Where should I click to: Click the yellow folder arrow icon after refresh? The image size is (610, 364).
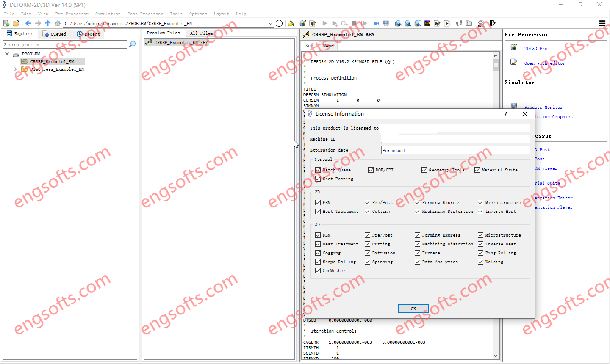(x=291, y=23)
